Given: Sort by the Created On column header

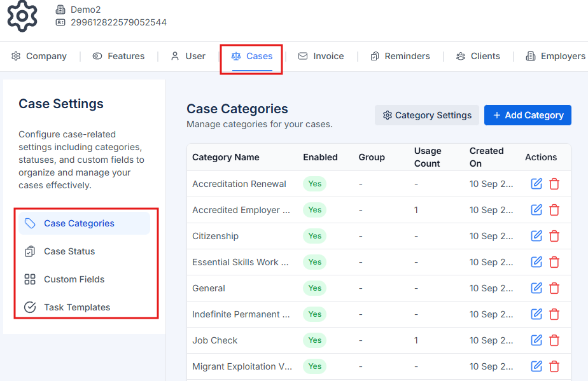Looking at the screenshot, I should tap(486, 157).
